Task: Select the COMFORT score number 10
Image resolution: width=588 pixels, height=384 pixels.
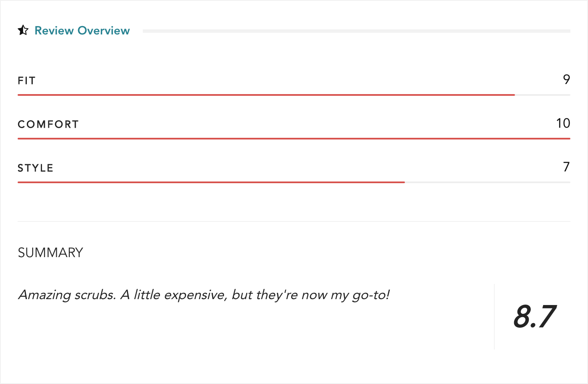Action: pyautogui.click(x=563, y=123)
